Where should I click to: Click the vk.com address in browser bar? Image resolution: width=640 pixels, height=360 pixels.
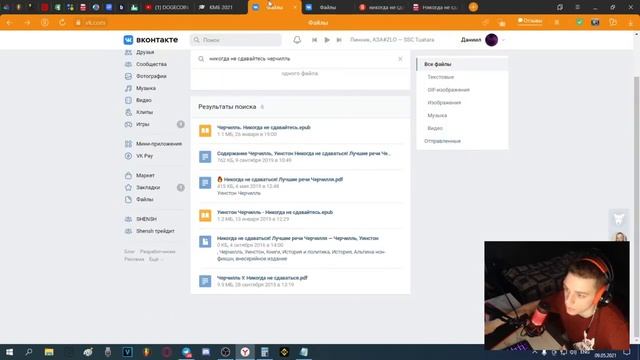pos(96,22)
